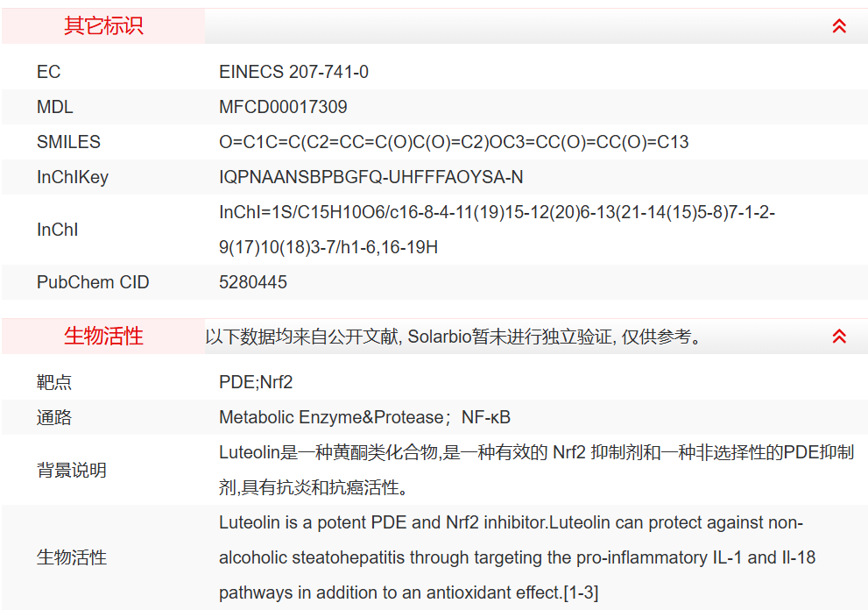The width and height of the screenshot is (868, 610).
Task: Click the 通路 row label
Action: [54, 417]
